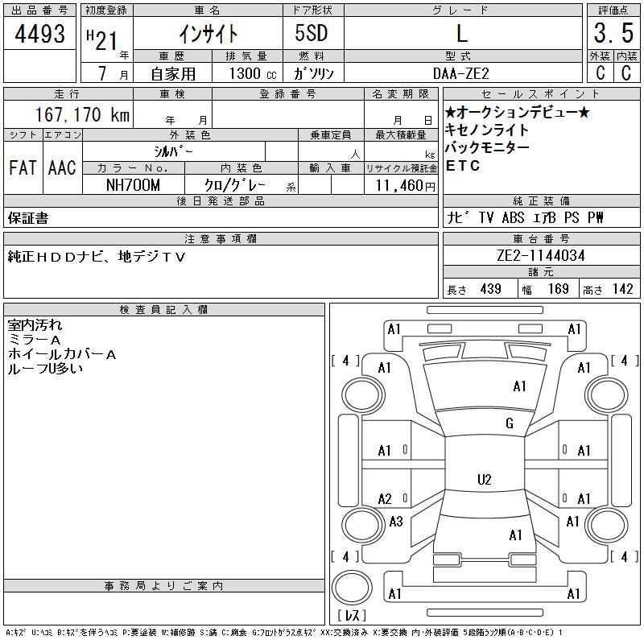Image resolution: width=644 pixels, height=644 pixels.
Task: Select the chassis number ZE2-1144034
Action: click(x=541, y=255)
